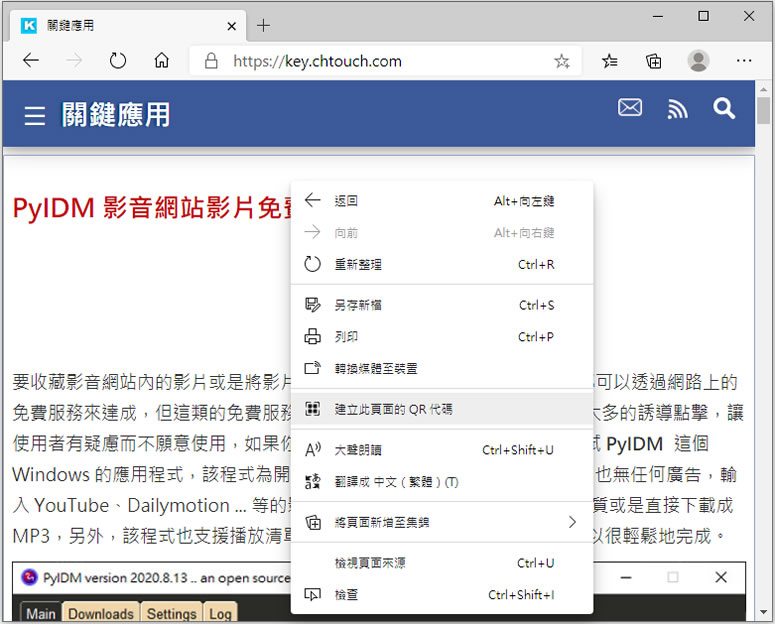Screen dimensions: 775x624
Task: Select 大聲朗讀 in the context menu
Action: click(442, 450)
